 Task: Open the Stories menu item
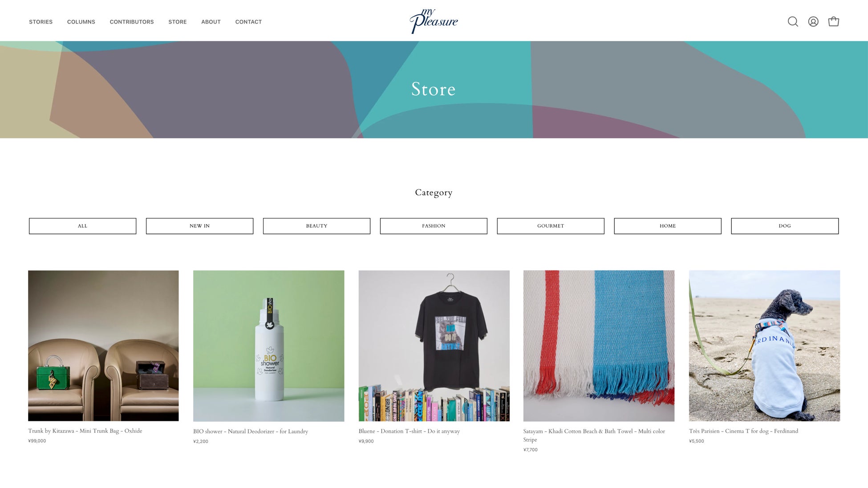click(x=41, y=22)
